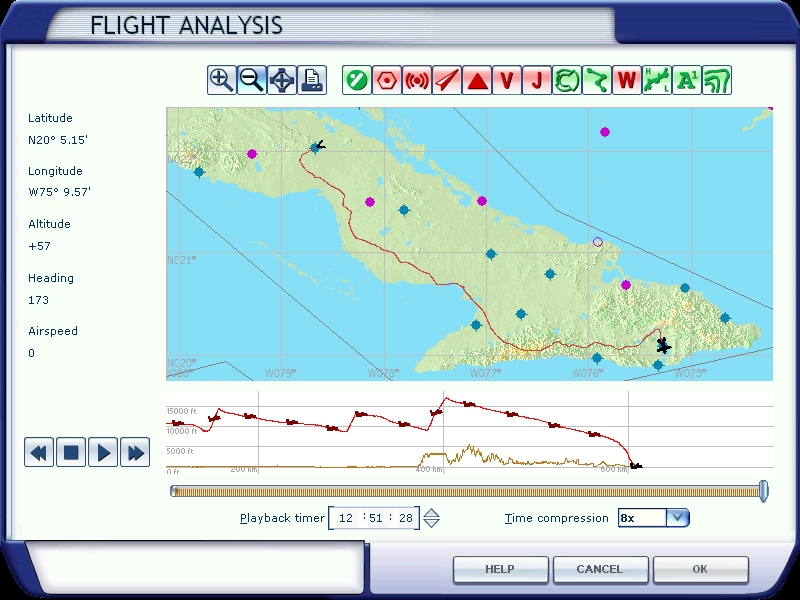Click the Latitude value N20° 5.15'
This screenshot has height=600, width=800.
pyautogui.click(x=58, y=140)
